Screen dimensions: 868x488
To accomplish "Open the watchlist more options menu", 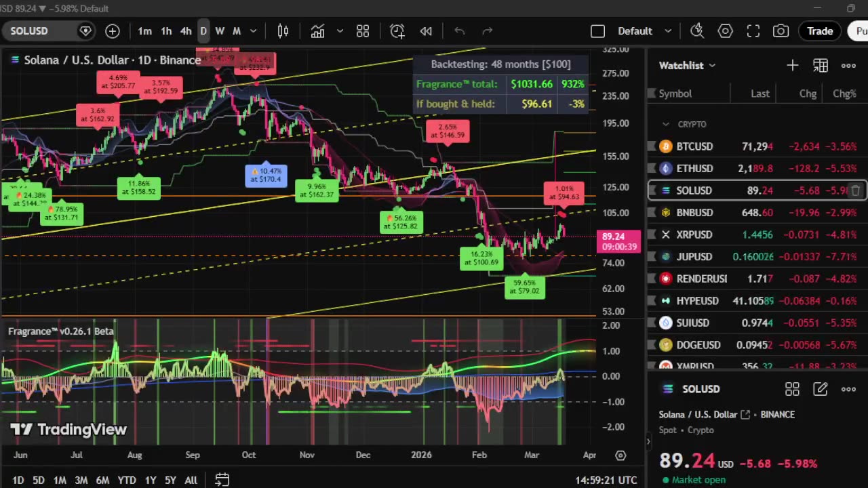I will point(848,65).
